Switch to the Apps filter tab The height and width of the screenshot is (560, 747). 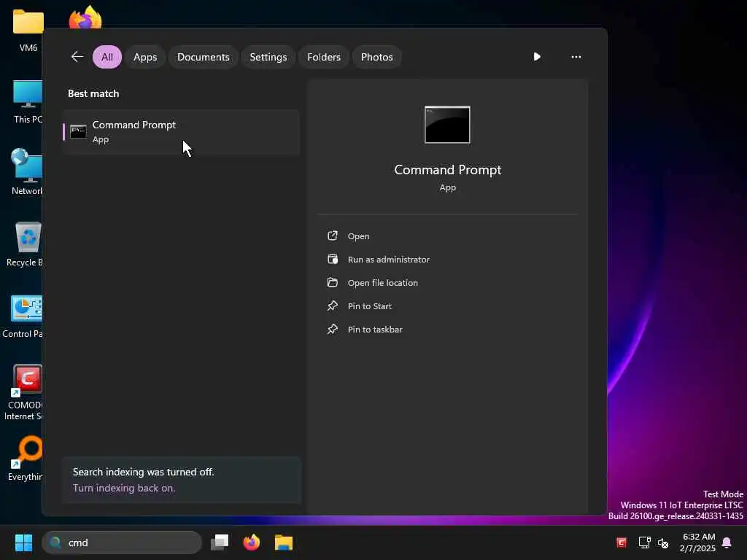coord(145,57)
